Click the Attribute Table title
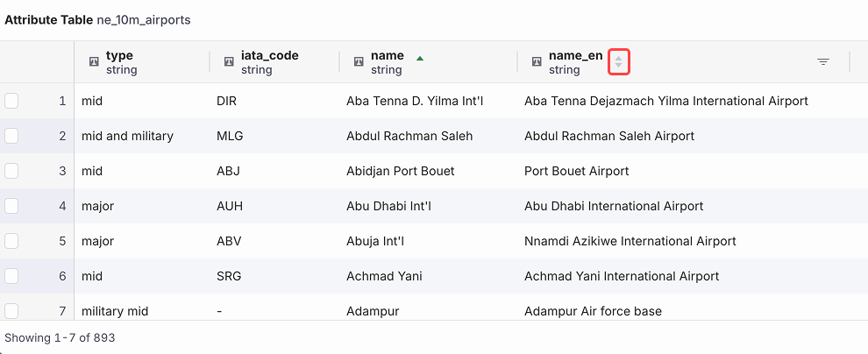 (49, 20)
